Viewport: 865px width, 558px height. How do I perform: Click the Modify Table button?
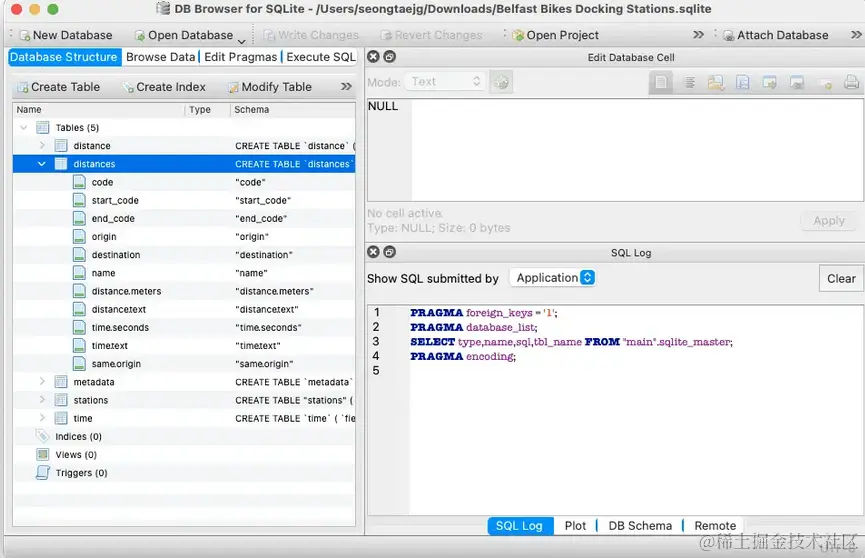270,87
